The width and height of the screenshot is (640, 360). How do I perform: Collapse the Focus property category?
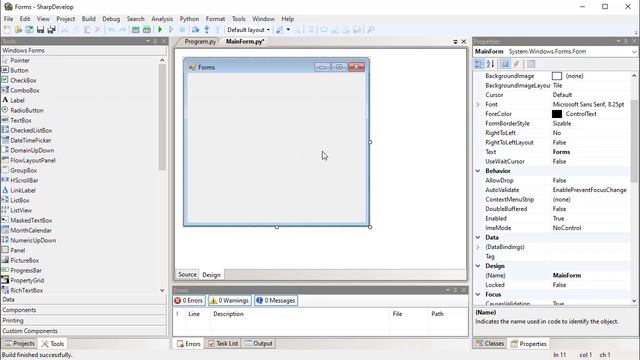(x=478, y=294)
